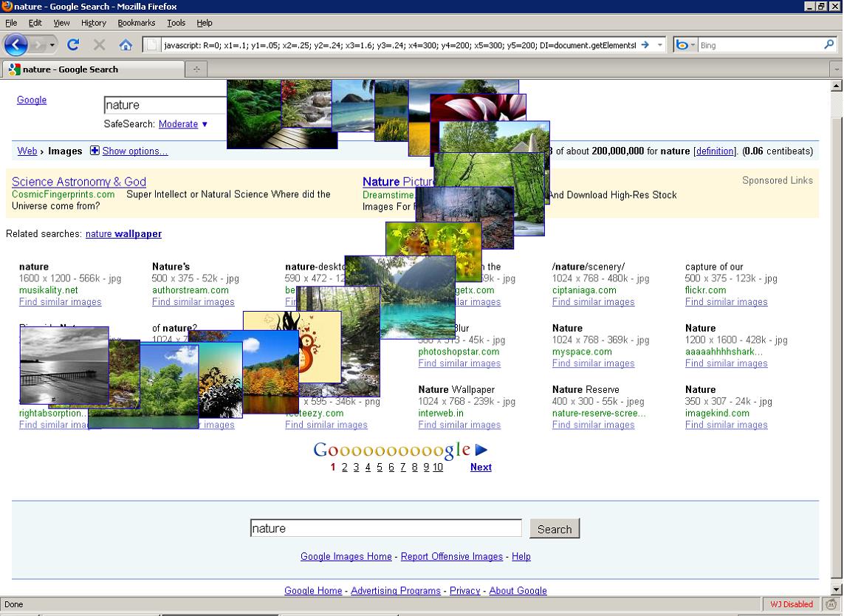Click the greyed Forward arrow button
The height and width of the screenshot is (616, 844).
[38, 45]
